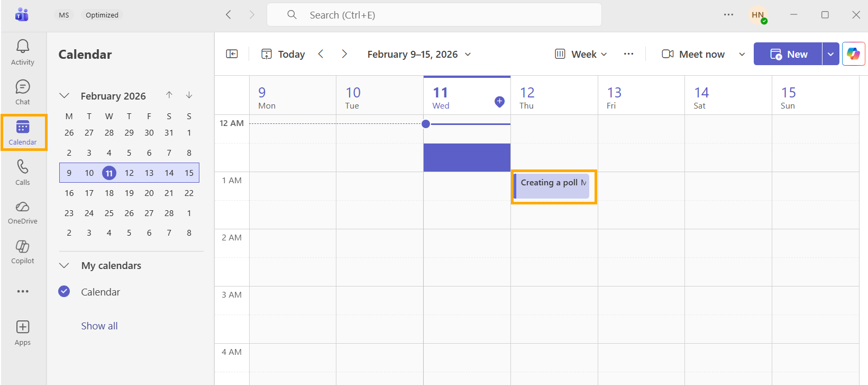The height and width of the screenshot is (385, 868).
Task: Select date 28 in first mini calendar row
Action: (x=109, y=132)
